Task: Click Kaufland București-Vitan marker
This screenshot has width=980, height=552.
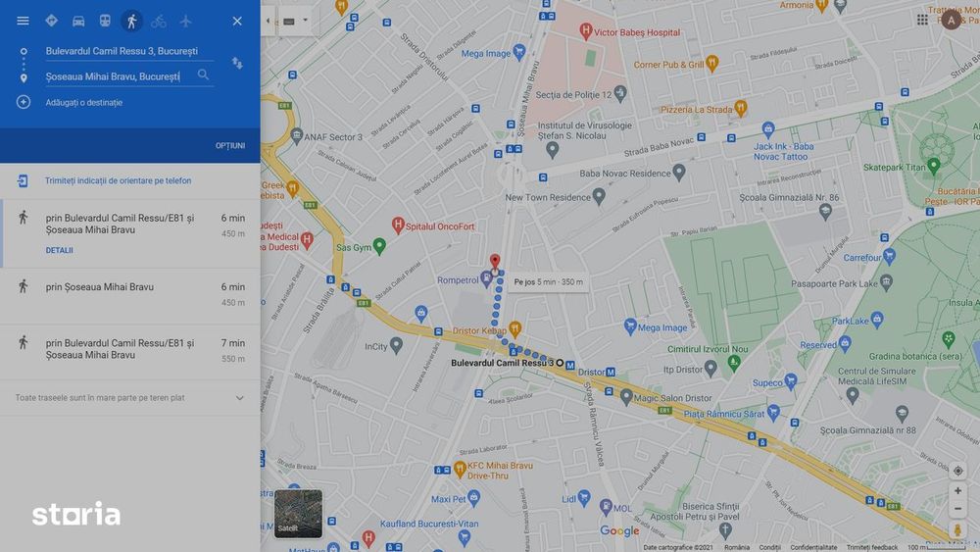Action: point(465,537)
